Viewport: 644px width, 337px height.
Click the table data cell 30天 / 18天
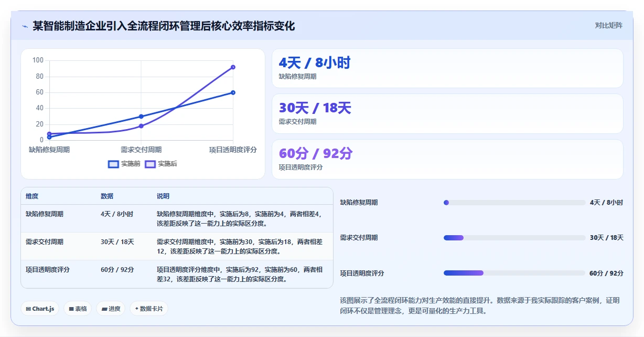pos(117,242)
